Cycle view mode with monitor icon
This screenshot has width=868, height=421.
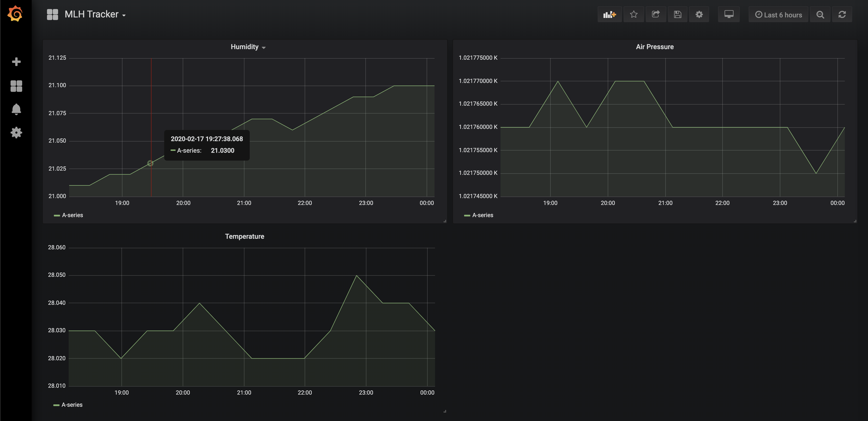click(x=729, y=15)
